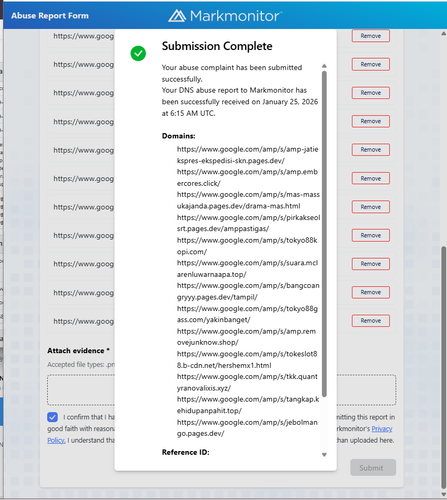
Task: Click the jebolmango.pages.dev URL
Action: [247, 428]
